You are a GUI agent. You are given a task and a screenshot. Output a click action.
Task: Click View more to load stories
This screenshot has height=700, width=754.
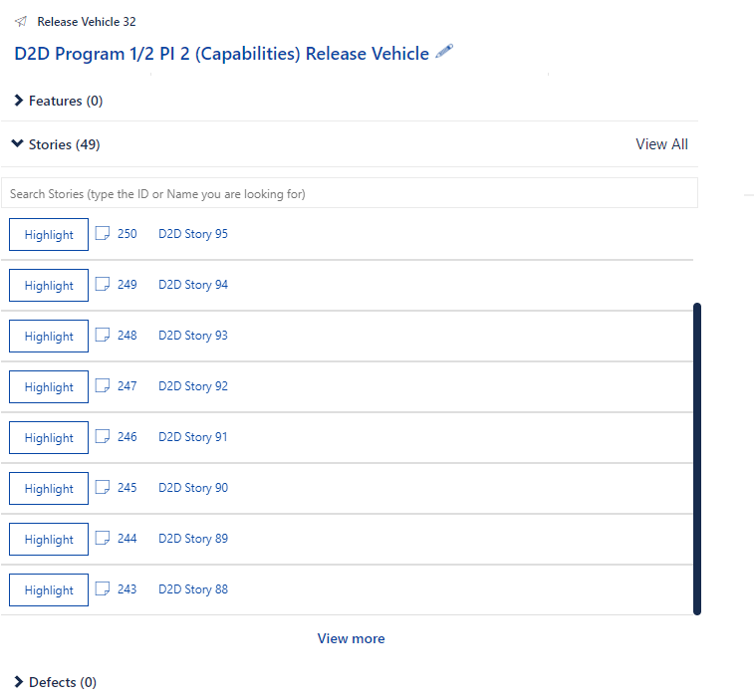click(x=351, y=638)
